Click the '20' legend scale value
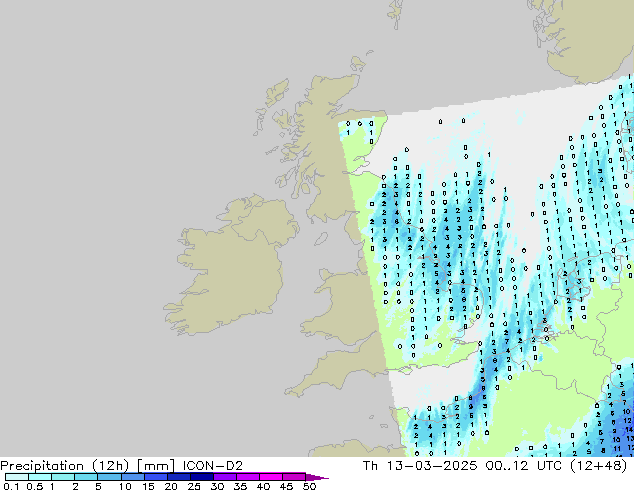The height and width of the screenshot is (490, 634). point(171,486)
